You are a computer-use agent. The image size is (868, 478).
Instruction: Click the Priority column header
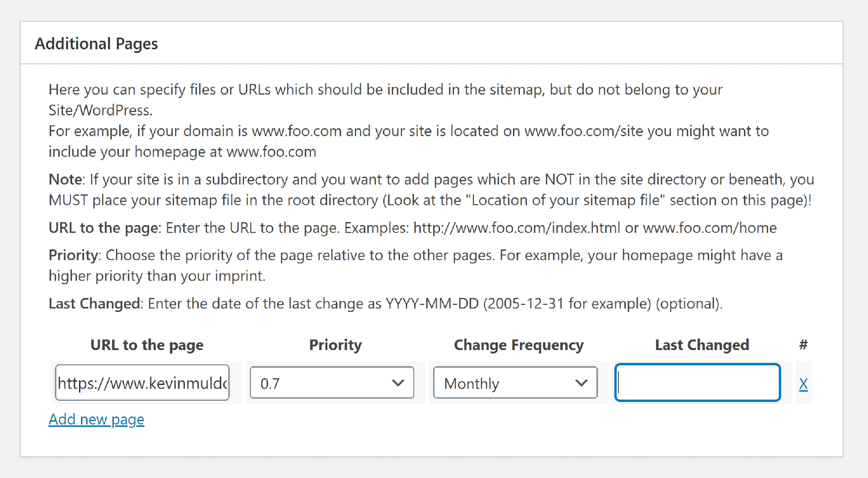pyautogui.click(x=335, y=345)
